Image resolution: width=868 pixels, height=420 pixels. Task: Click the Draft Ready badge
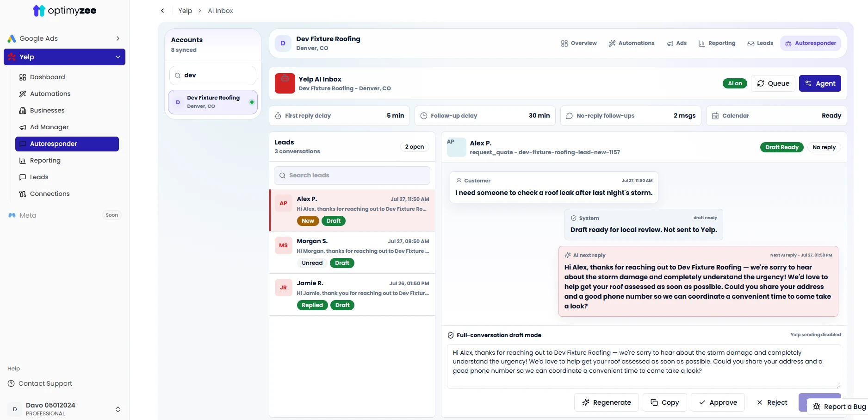(782, 147)
